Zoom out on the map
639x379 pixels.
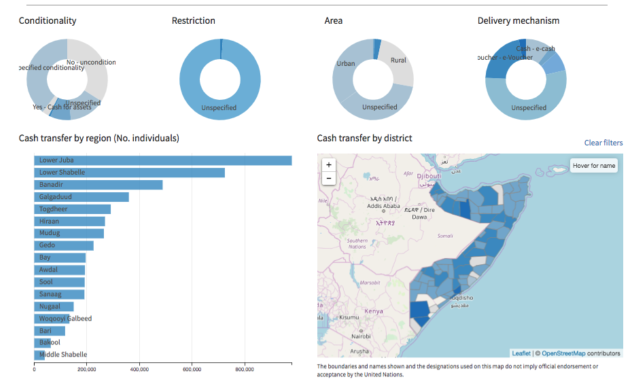[x=328, y=178]
